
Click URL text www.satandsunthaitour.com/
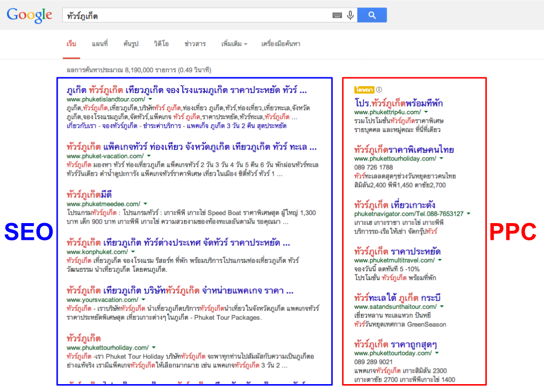(x=396, y=306)
